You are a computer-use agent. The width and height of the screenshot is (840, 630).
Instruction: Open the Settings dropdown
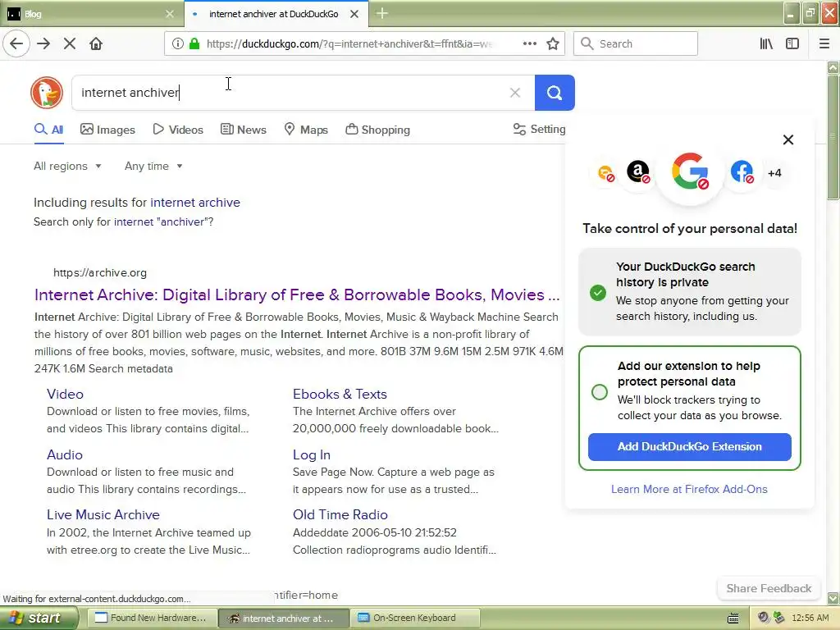click(539, 129)
